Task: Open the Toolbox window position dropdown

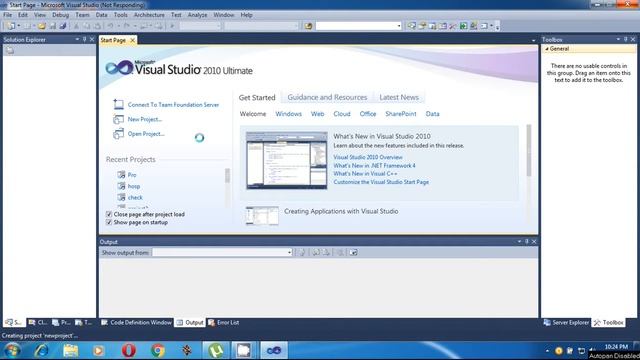Action: click(618, 39)
